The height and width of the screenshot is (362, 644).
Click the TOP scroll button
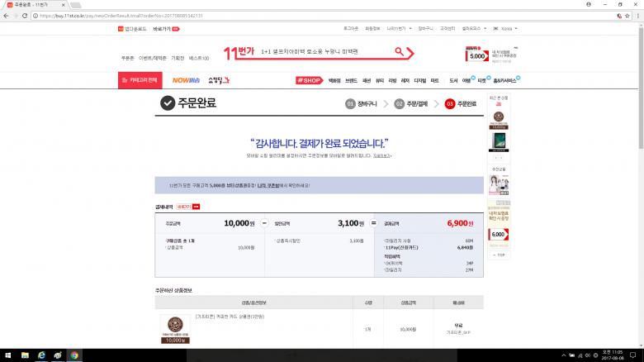498,255
